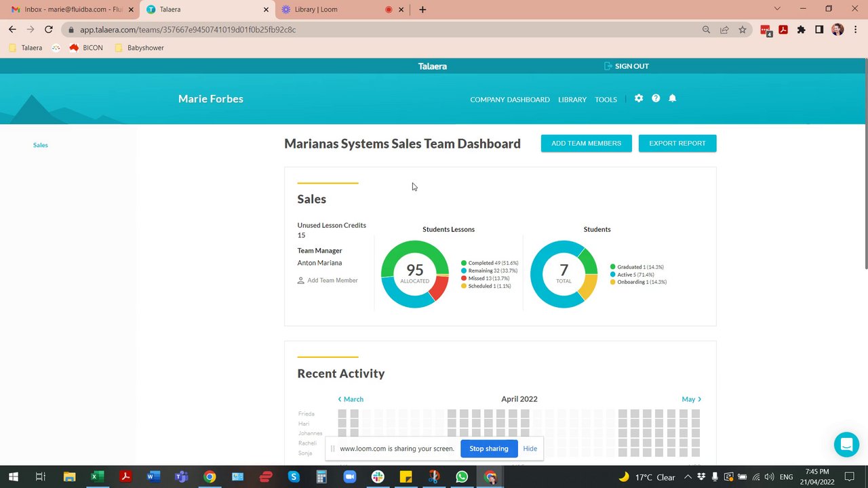Open the Extensions puzzle icon
Screen dimensions: 868x488
click(801, 30)
